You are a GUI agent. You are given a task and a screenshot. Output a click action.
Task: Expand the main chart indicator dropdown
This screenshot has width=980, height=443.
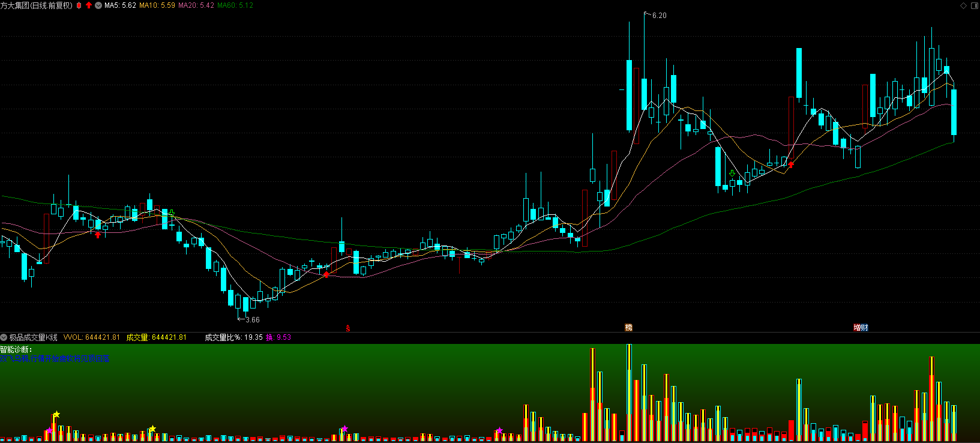pos(98,5)
